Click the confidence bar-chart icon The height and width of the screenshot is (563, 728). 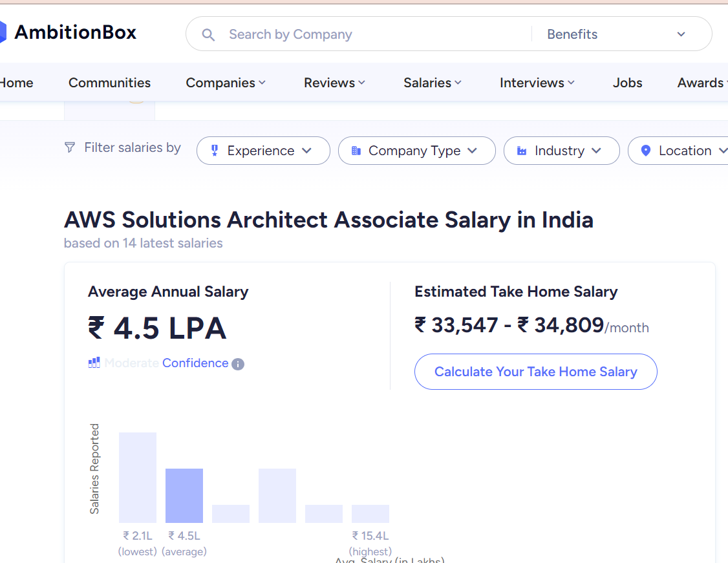click(94, 363)
